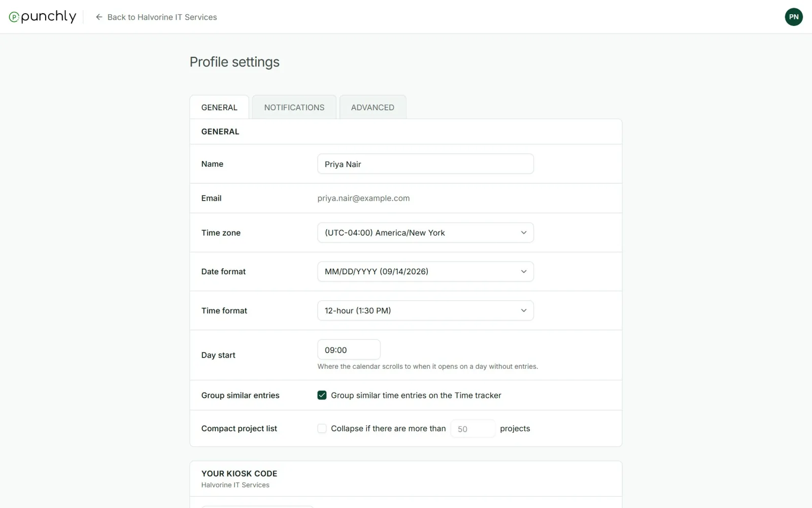
Task: Click the Profile settings heading
Action: pos(234,62)
